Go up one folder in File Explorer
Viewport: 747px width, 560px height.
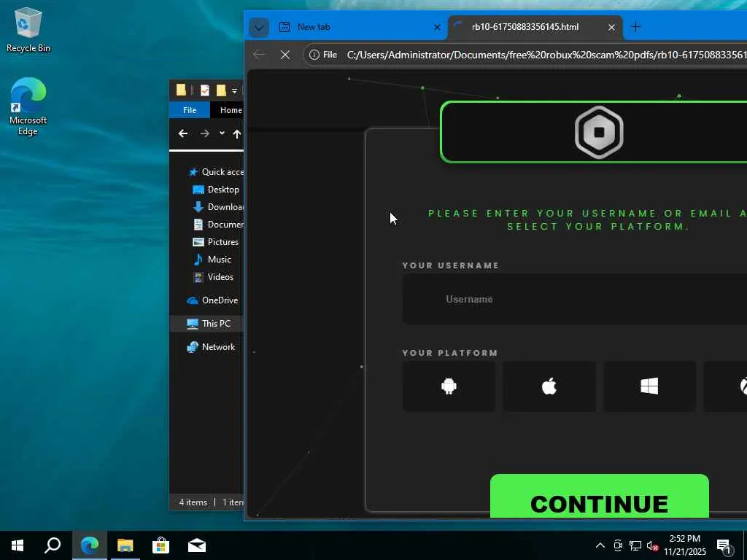[x=237, y=134]
